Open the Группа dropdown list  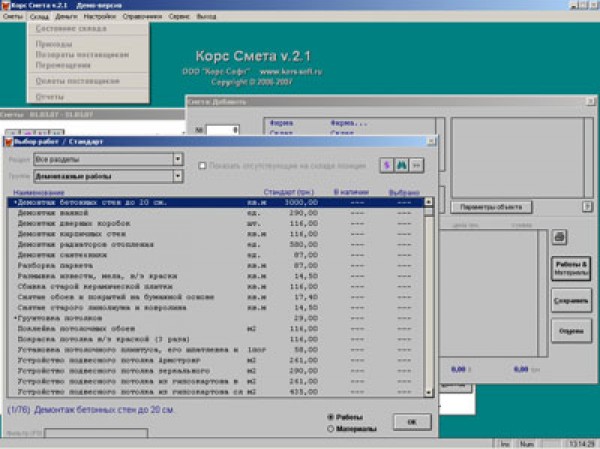pyautogui.click(x=178, y=177)
